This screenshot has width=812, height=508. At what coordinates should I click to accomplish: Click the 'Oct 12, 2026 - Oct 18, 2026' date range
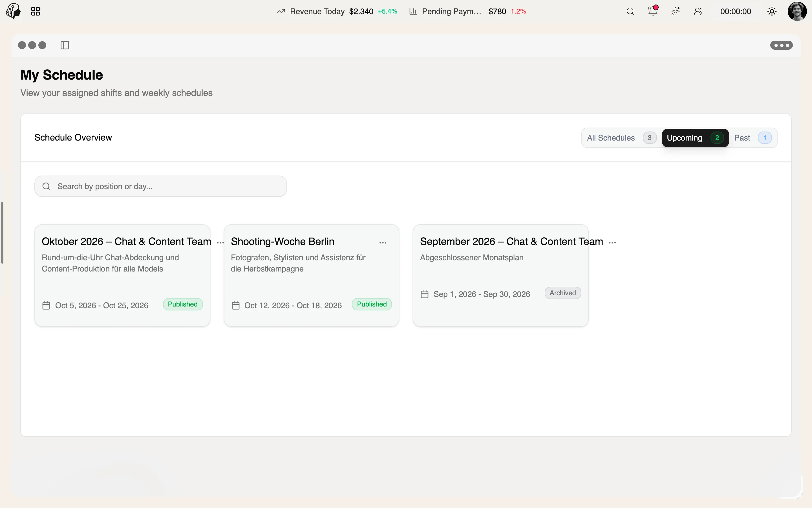tap(293, 305)
